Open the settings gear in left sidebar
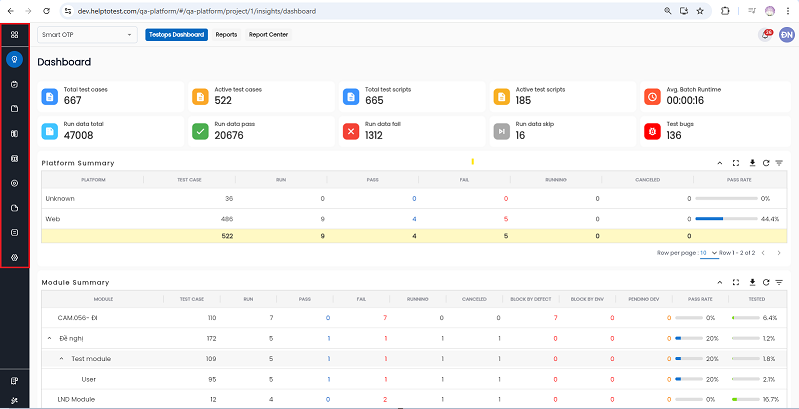 click(14, 257)
